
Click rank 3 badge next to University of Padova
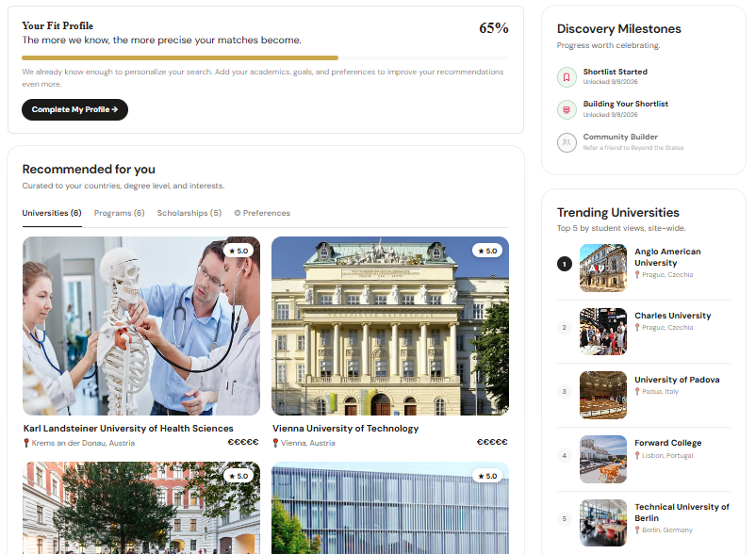tap(565, 392)
